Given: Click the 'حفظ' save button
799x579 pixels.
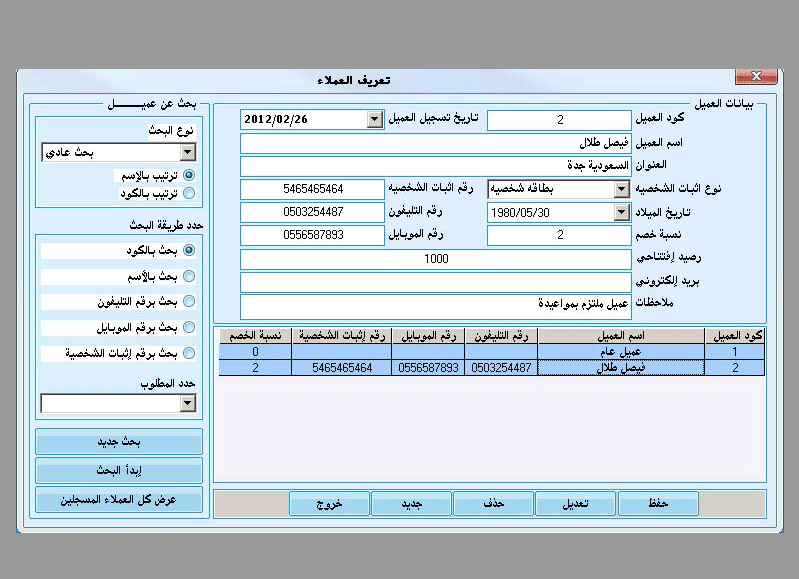Looking at the screenshot, I should click(x=658, y=504).
